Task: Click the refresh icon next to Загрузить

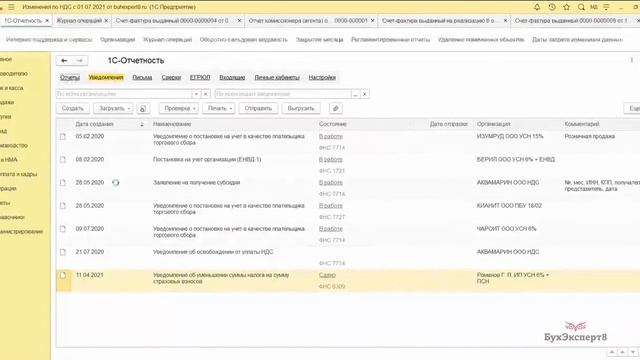Action: (143, 109)
